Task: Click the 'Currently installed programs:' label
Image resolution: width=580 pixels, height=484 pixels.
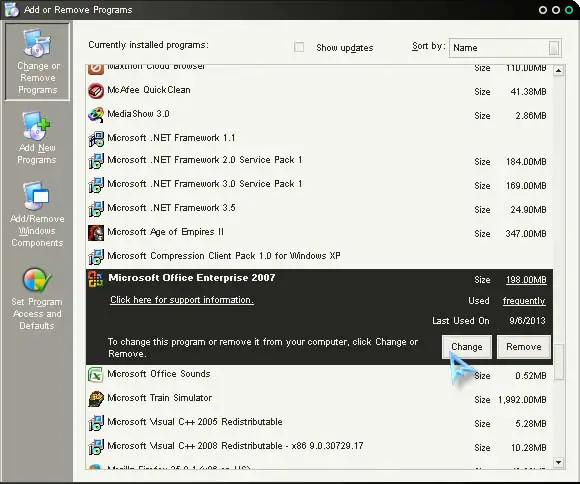Action: (148, 45)
